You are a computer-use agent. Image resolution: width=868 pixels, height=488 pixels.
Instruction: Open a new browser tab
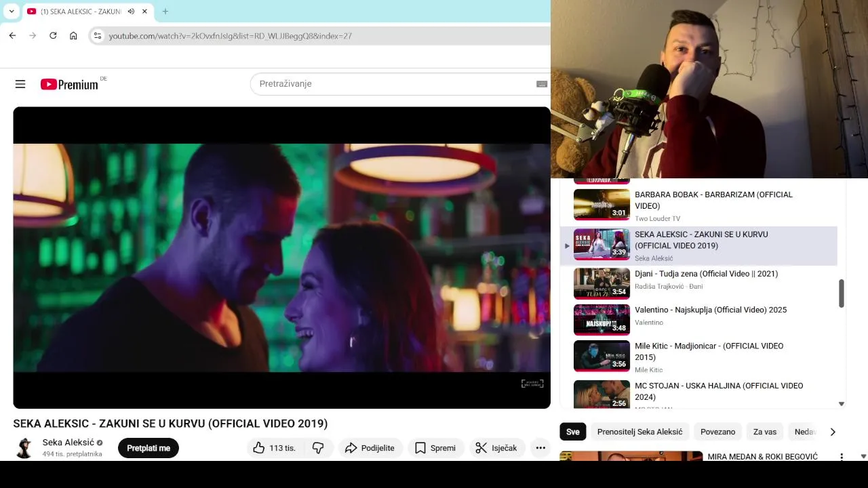(165, 12)
